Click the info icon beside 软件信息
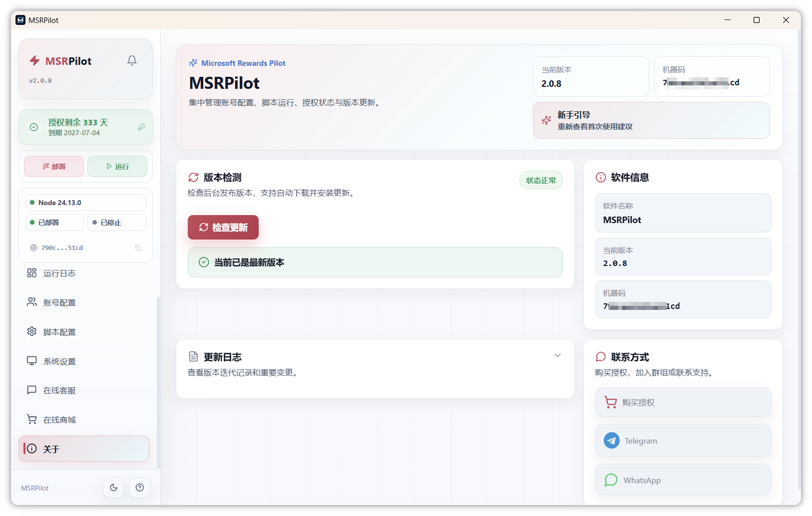Screen dimensions: 812x516 click(601, 177)
